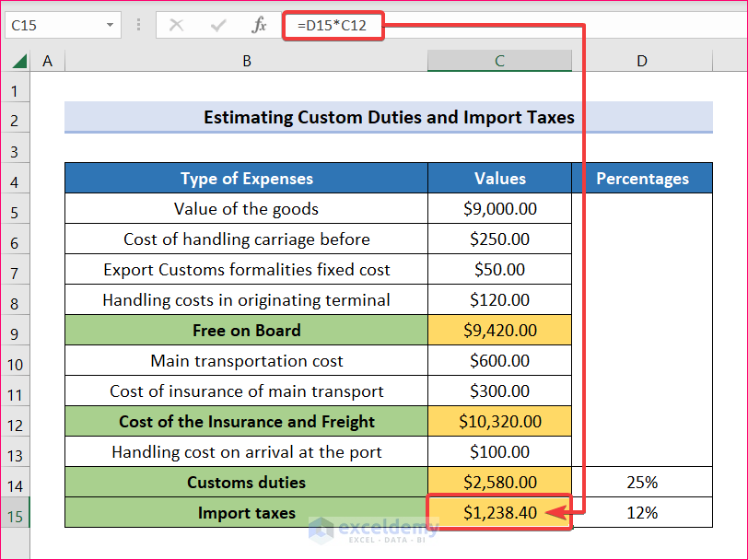This screenshot has height=560, width=748.
Task: Select row 15 header
Action: [15, 515]
